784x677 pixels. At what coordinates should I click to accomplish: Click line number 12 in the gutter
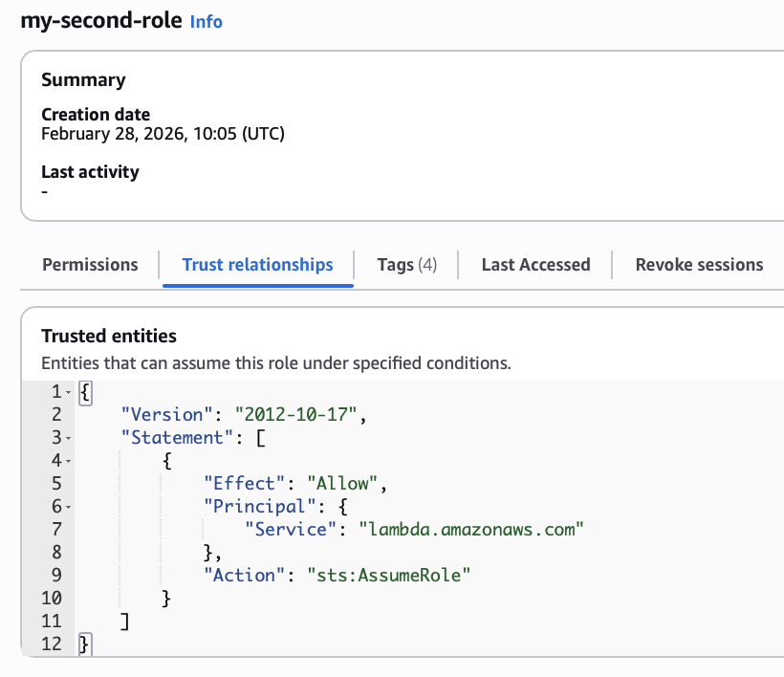51,644
